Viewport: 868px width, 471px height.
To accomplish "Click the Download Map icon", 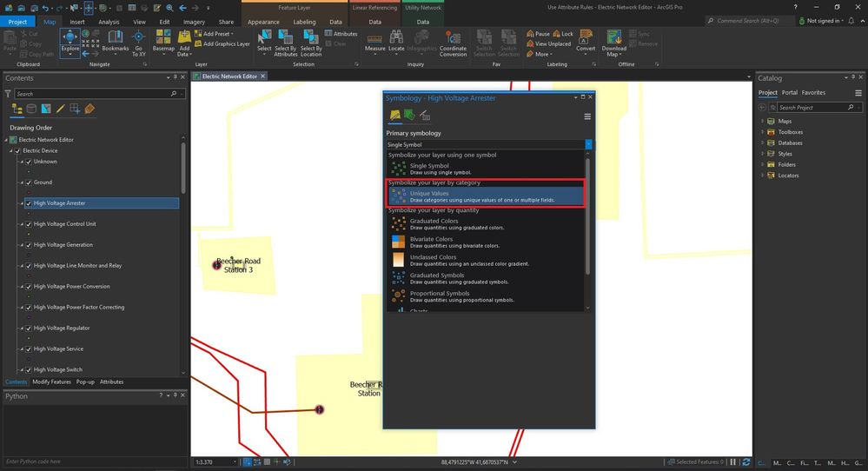I will point(614,36).
